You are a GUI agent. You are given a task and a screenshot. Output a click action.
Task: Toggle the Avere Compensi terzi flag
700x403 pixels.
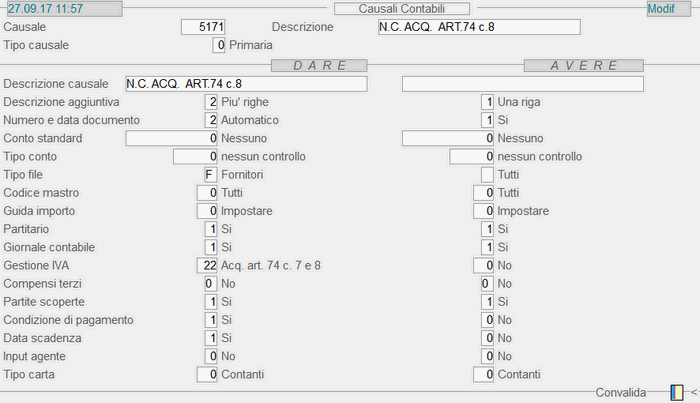point(487,284)
